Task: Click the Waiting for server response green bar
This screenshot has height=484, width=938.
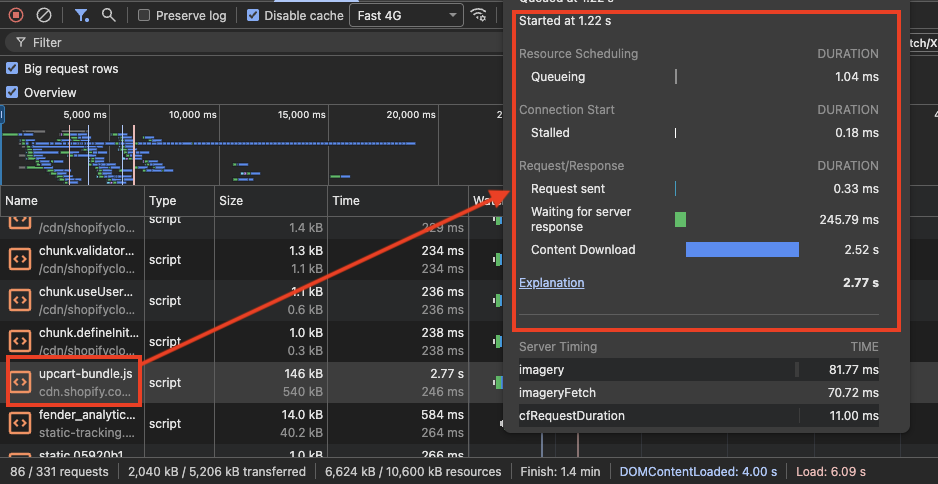Action: pos(680,220)
